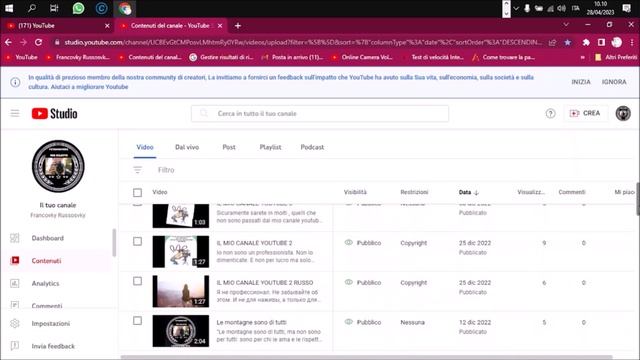Click IGNORA in the feedback banner

(614, 82)
